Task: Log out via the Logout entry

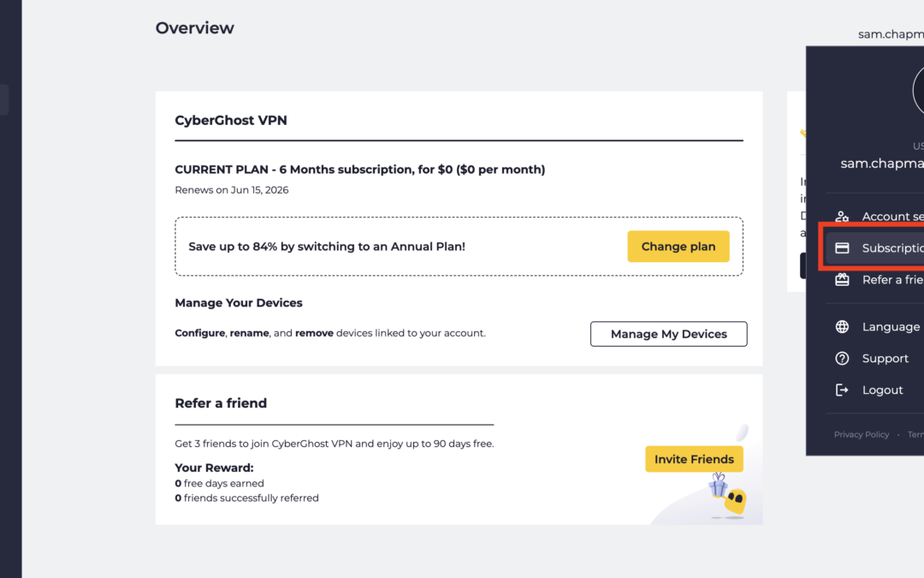Action: (882, 390)
